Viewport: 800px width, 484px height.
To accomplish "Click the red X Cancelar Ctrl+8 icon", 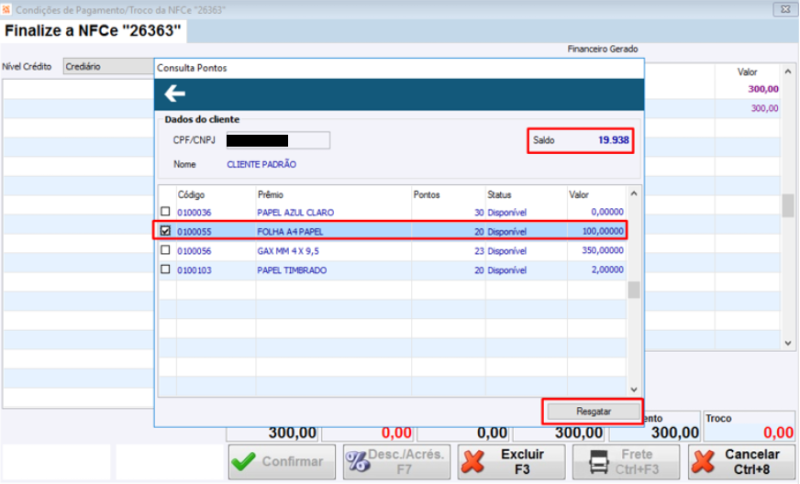I will pyautogui.click(x=704, y=462).
